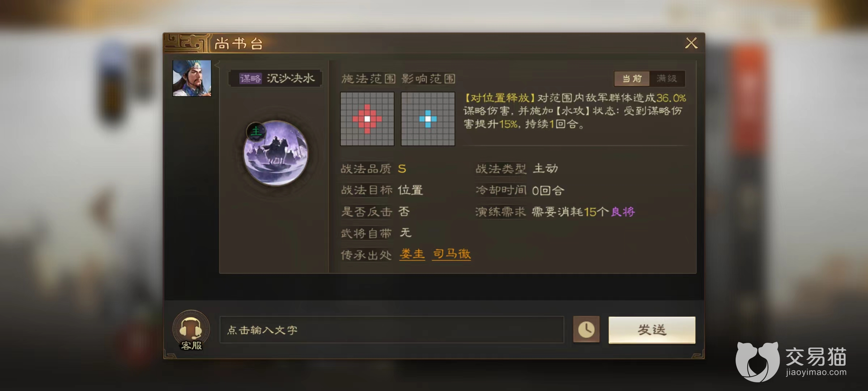Click the red 施法范围 grid diagram

[367, 119]
